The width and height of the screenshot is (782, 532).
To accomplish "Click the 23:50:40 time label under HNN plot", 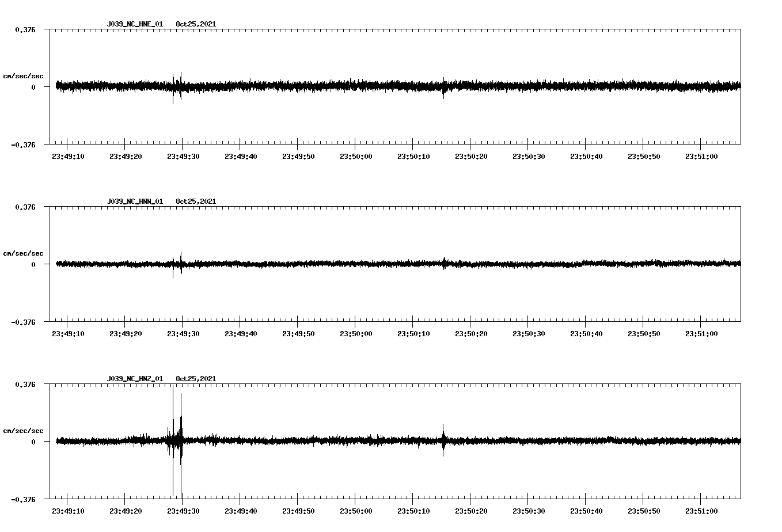I will click(586, 334).
